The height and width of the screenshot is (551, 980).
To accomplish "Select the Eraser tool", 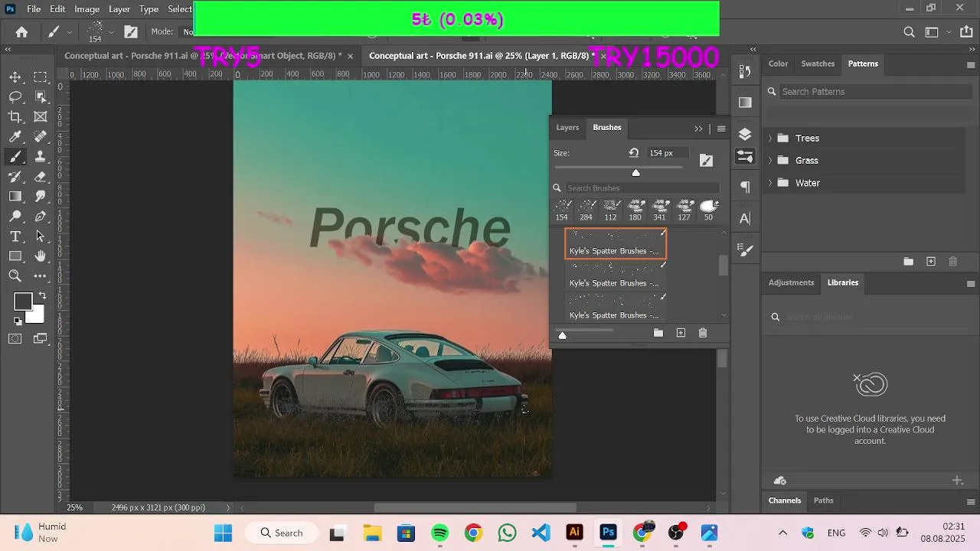I will (x=41, y=177).
